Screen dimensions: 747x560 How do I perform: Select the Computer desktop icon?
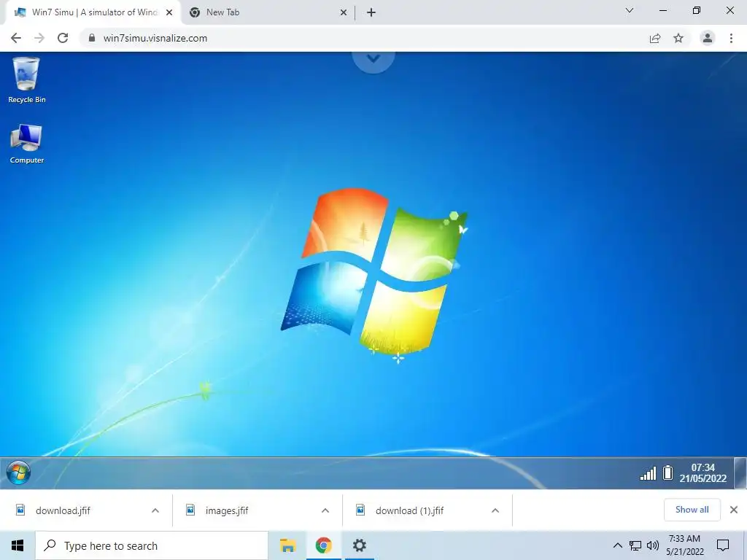(27, 144)
